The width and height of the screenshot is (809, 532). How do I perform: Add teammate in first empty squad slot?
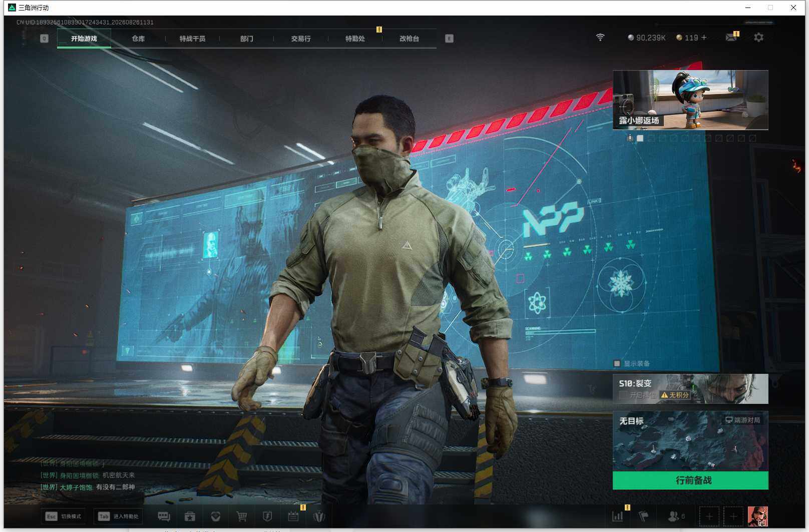(x=709, y=516)
